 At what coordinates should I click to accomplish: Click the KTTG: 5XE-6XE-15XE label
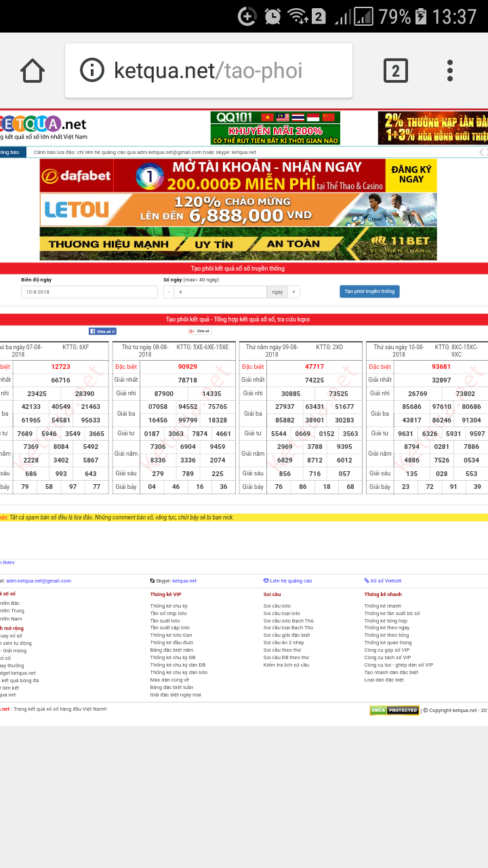pos(203,347)
